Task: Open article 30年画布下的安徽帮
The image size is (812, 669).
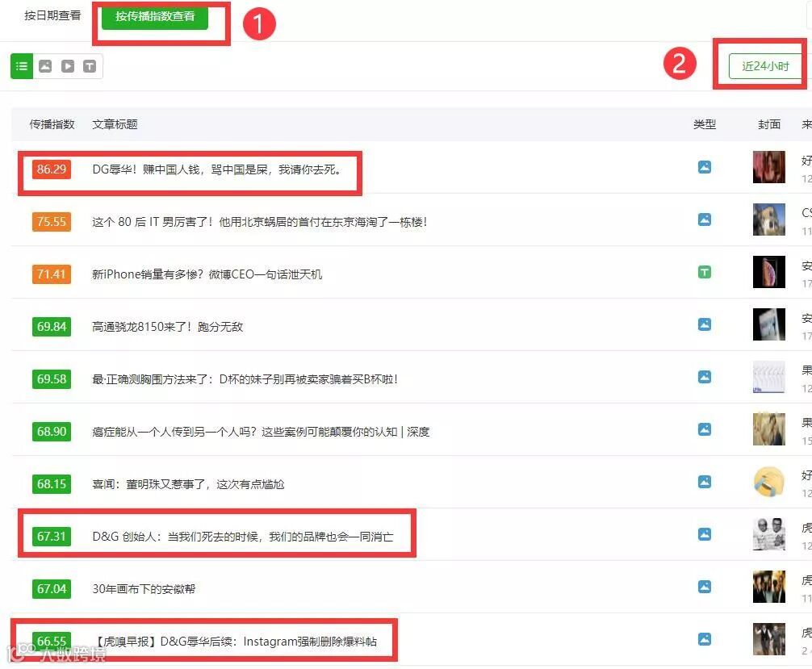Action: click(x=144, y=589)
